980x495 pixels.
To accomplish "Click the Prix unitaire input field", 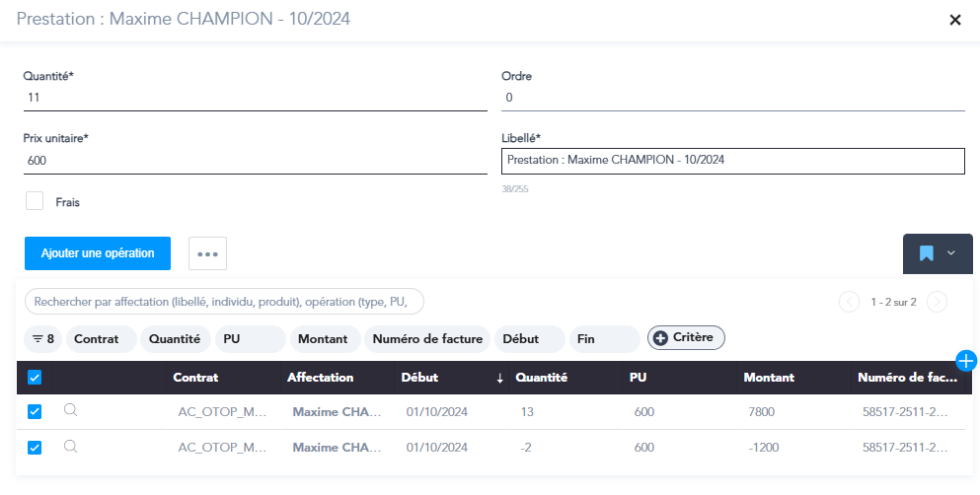I will [254, 161].
